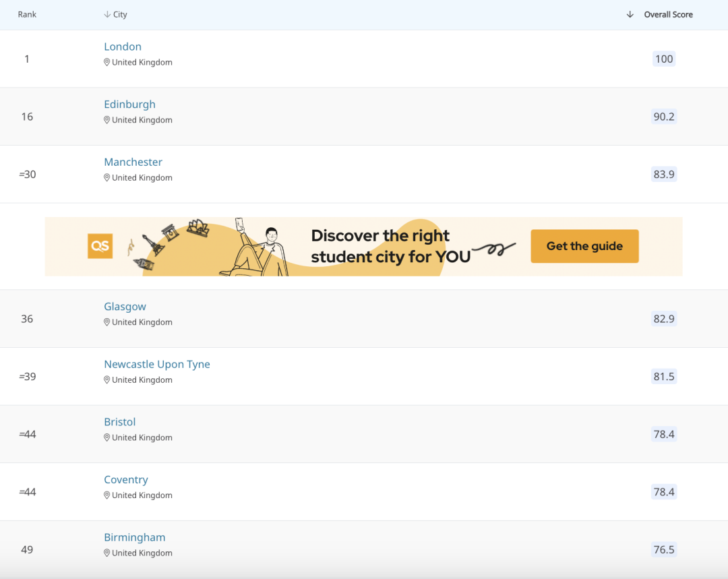The width and height of the screenshot is (728, 579).
Task: Sort by the City column arrow
Action: pyautogui.click(x=107, y=14)
